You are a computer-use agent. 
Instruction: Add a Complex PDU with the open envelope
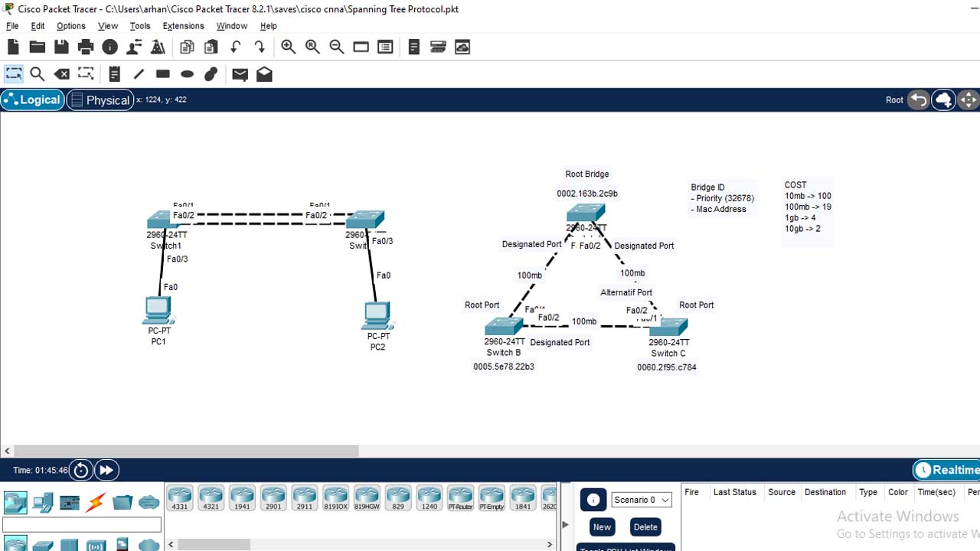tap(264, 74)
